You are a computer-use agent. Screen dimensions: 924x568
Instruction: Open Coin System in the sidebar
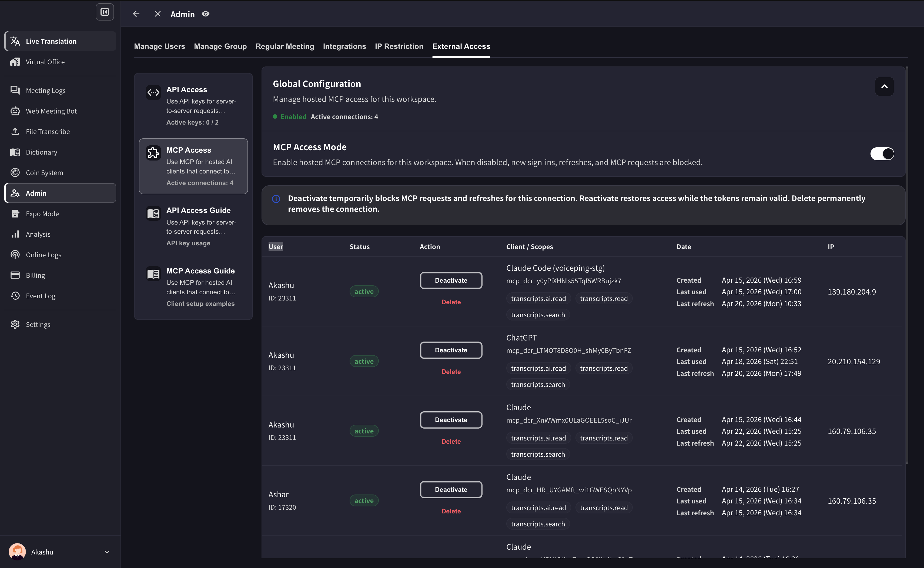(x=60, y=172)
